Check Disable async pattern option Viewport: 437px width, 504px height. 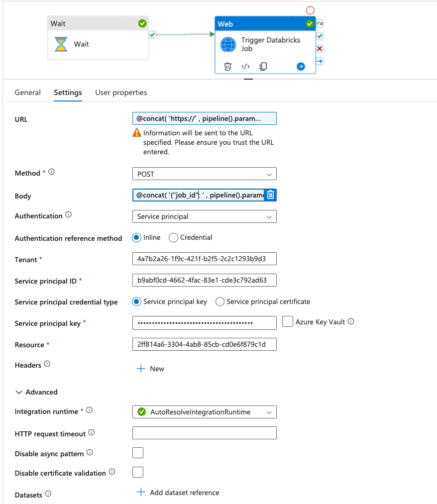click(138, 453)
